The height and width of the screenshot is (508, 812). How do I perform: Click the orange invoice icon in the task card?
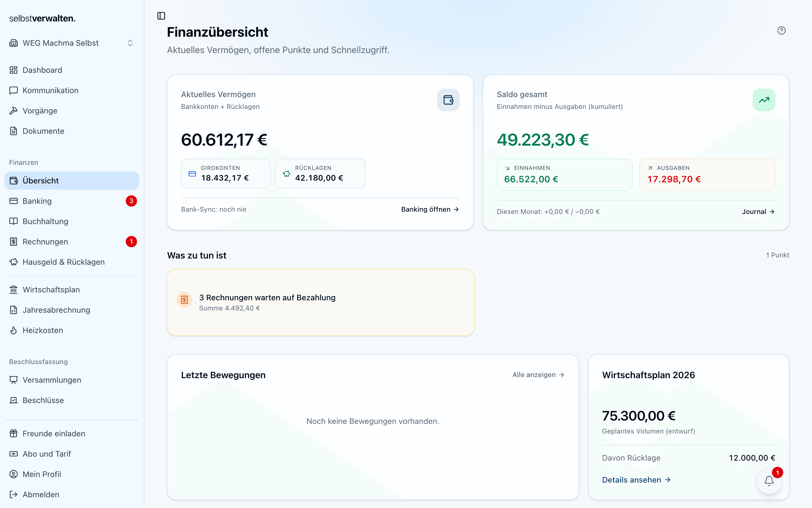tap(184, 300)
